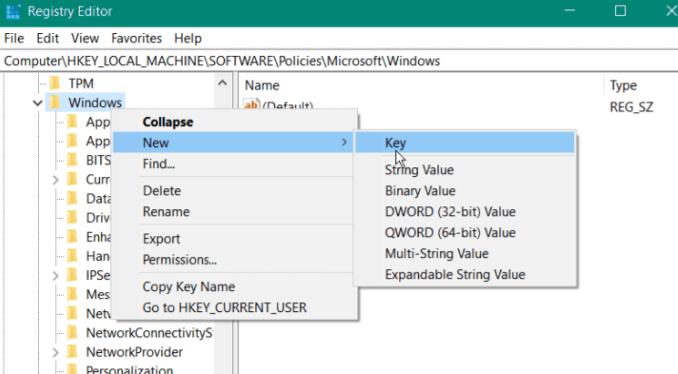Viewport: 678px width, 374px height.
Task: Expand the IPSe... key arrow
Action: [55, 275]
